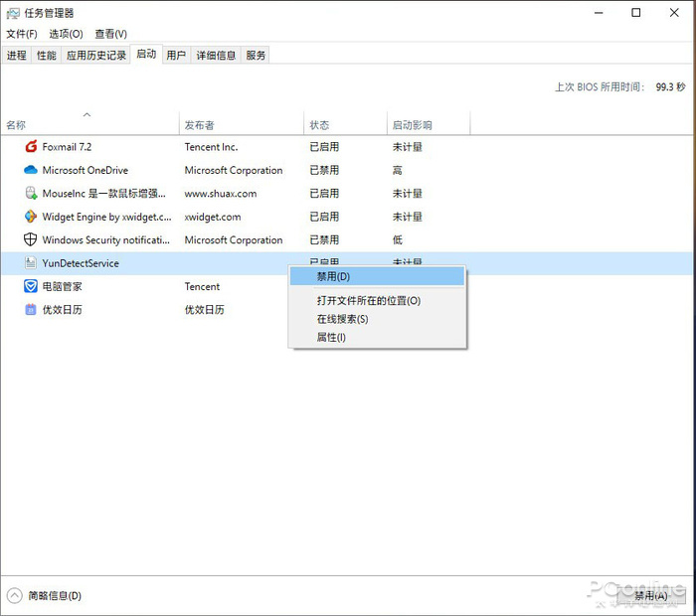Viewport: 696px width, 616px height.
Task: Click the 低 impact of Windows Security
Action: click(398, 239)
